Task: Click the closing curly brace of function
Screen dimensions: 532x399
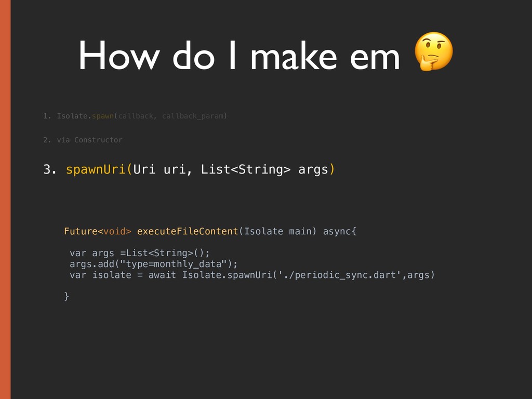Action: (66, 296)
